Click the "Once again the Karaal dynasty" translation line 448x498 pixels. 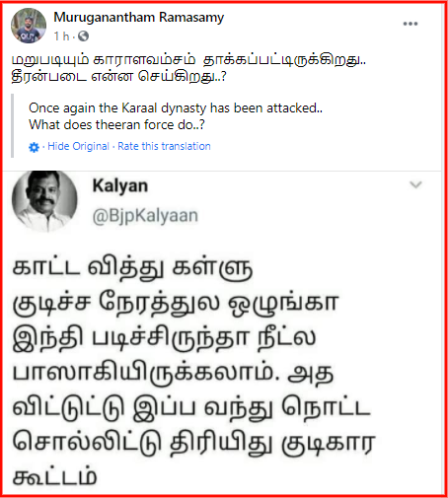[x=176, y=108]
